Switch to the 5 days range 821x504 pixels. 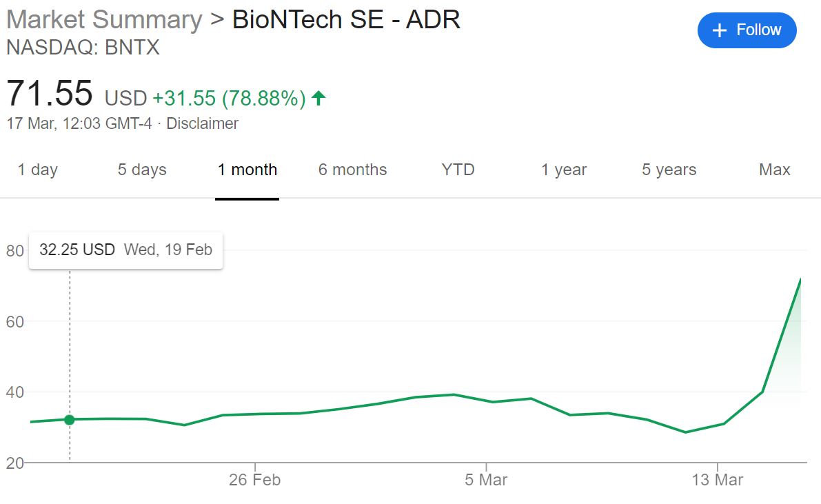[142, 170]
